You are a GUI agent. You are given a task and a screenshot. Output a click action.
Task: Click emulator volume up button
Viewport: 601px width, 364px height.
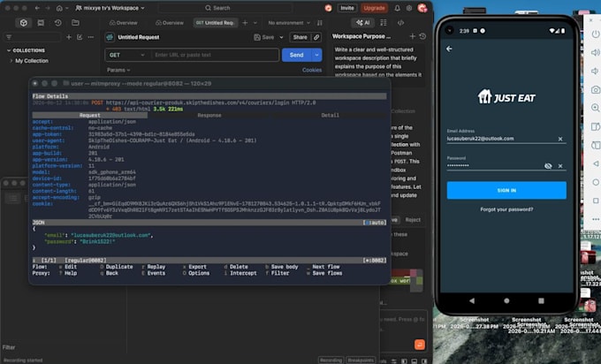[595, 52]
